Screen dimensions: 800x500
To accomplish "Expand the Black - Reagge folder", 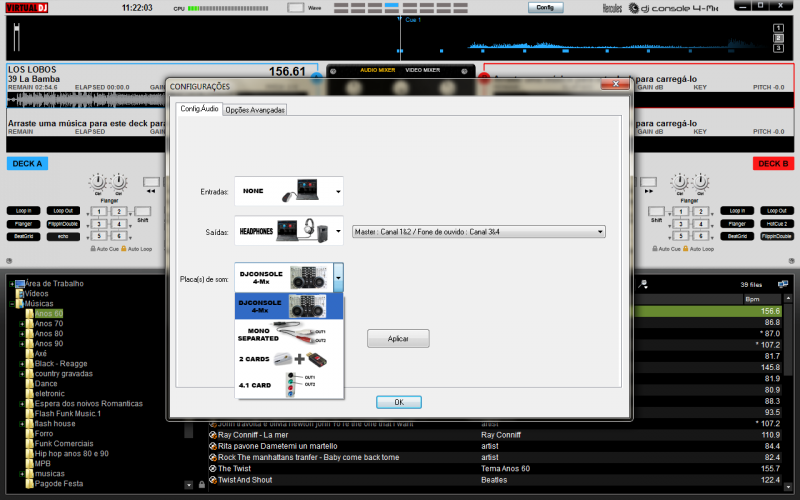I will 22,364.
